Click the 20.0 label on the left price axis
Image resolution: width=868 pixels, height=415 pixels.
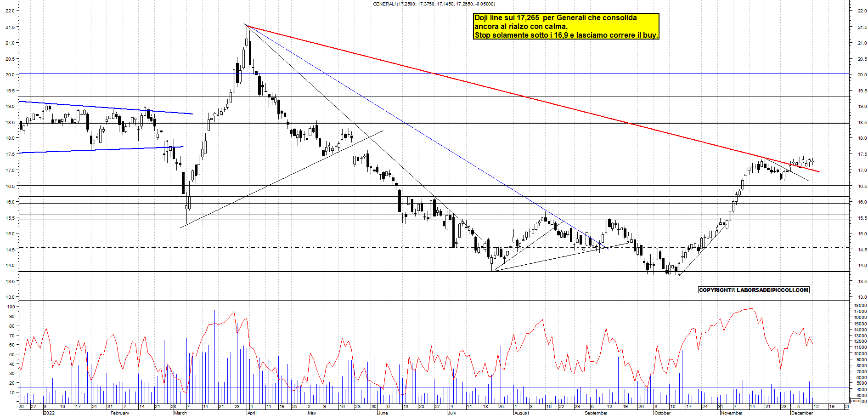[x=10, y=74]
